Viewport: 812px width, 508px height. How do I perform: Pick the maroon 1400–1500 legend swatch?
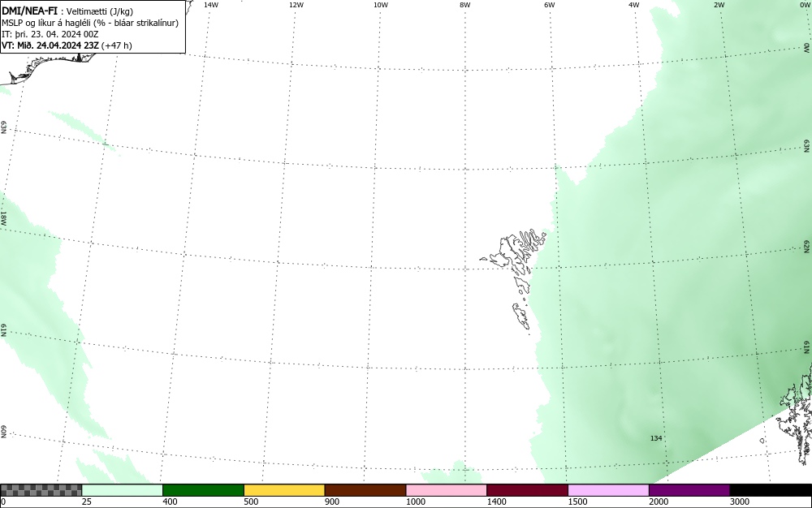(x=527, y=490)
